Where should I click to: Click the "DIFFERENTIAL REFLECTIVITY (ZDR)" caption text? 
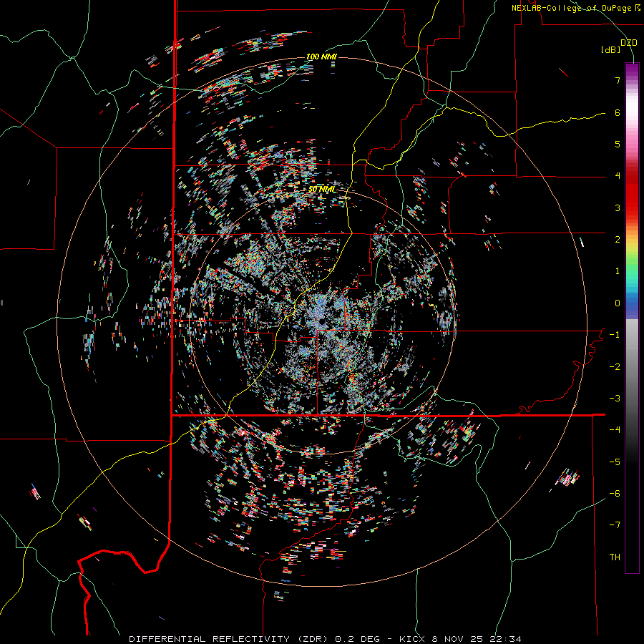pyautogui.click(x=228, y=639)
